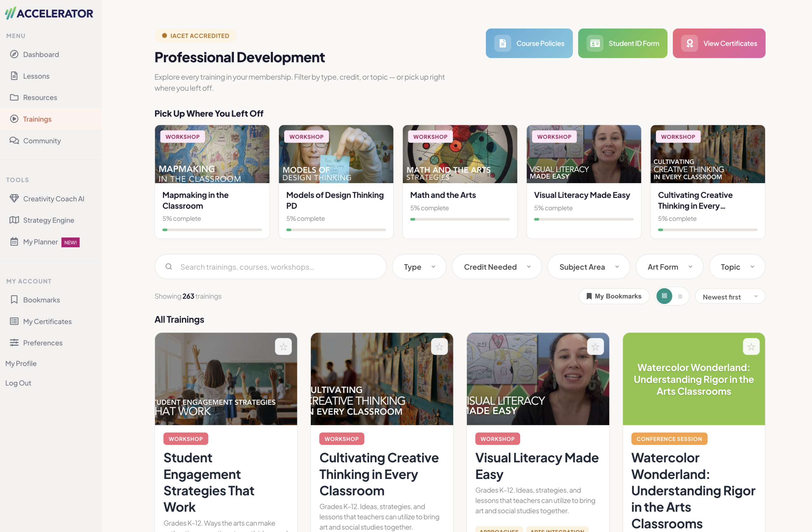812x532 pixels.
Task: Select Trainings menu item
Action: click(x=50, y=119)
